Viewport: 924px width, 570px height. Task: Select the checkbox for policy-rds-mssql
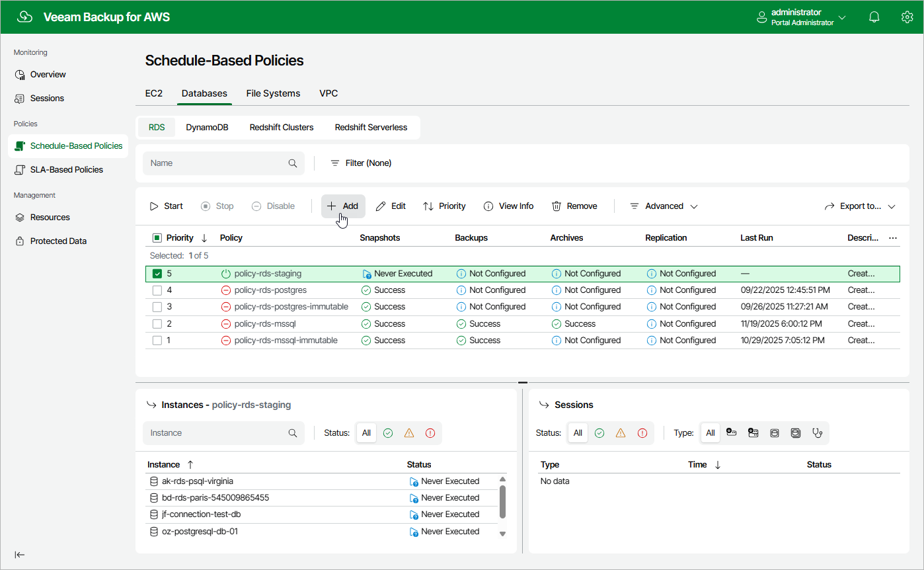pyautogui.click(x=157, y=324)
